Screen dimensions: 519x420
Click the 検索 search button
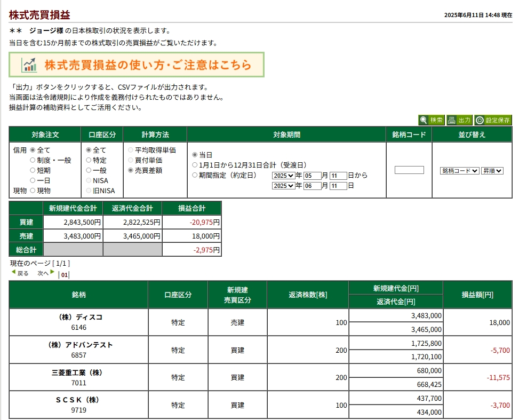tap(432, 120)
